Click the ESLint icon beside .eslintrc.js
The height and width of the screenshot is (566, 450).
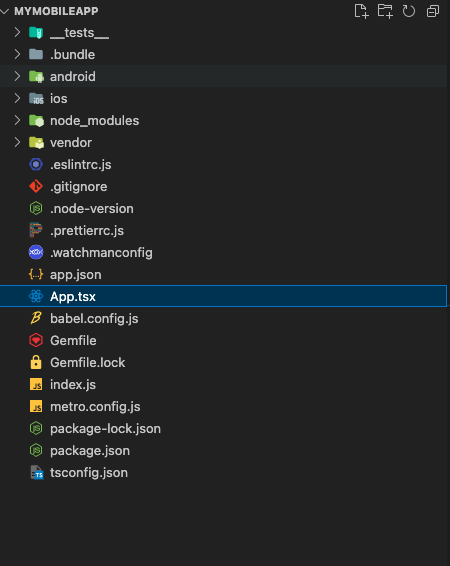[x=36, y=165]
